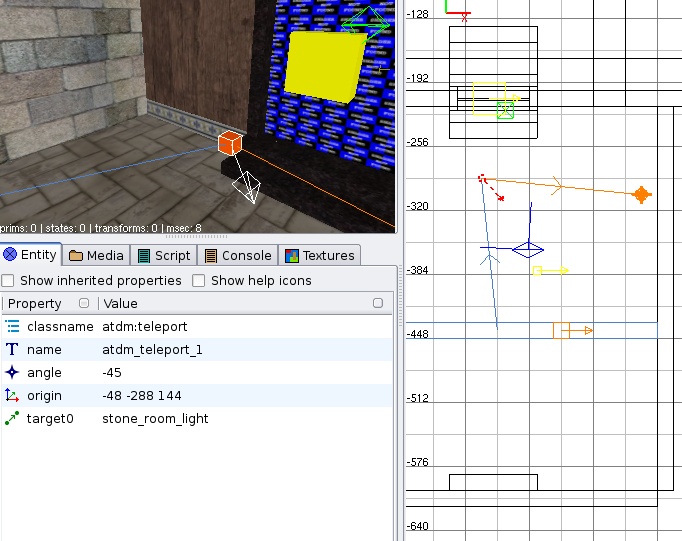Select the atdm_teleport_1 name value
Viewport: 682px width, 541px height.
(152, 350)
